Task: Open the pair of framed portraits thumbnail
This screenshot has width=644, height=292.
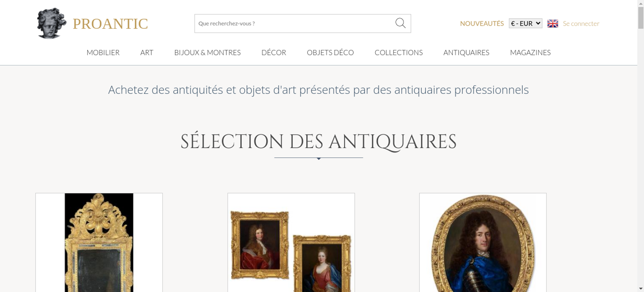Action: tap(291, 242)
